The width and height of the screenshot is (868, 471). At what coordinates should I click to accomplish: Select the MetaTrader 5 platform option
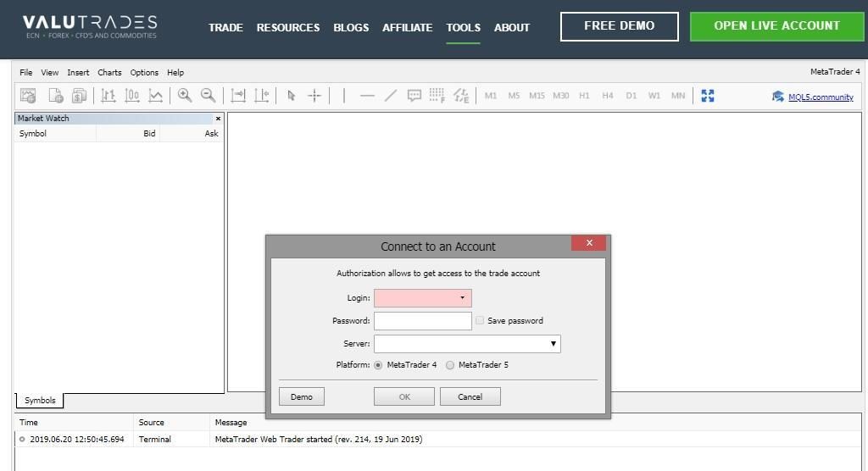click(450, 365)
